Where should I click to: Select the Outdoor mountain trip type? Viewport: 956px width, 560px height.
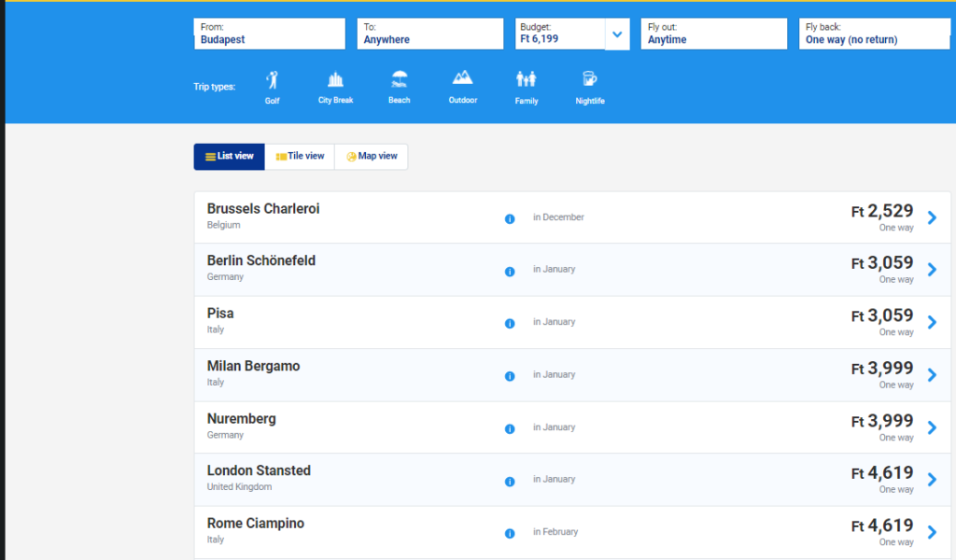coord(462,79)
